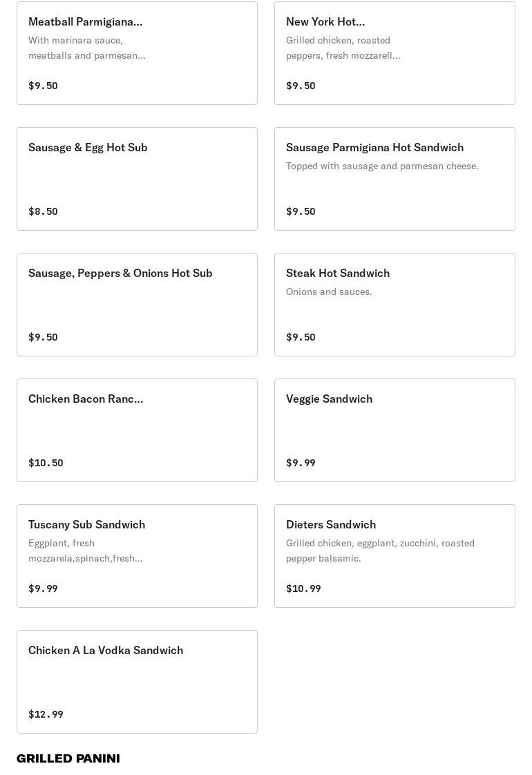This screenshot has width=532, height=775.
Task: Click the "Eggplant, fresh mozzarela" description
Action: (x=86, y=551)
